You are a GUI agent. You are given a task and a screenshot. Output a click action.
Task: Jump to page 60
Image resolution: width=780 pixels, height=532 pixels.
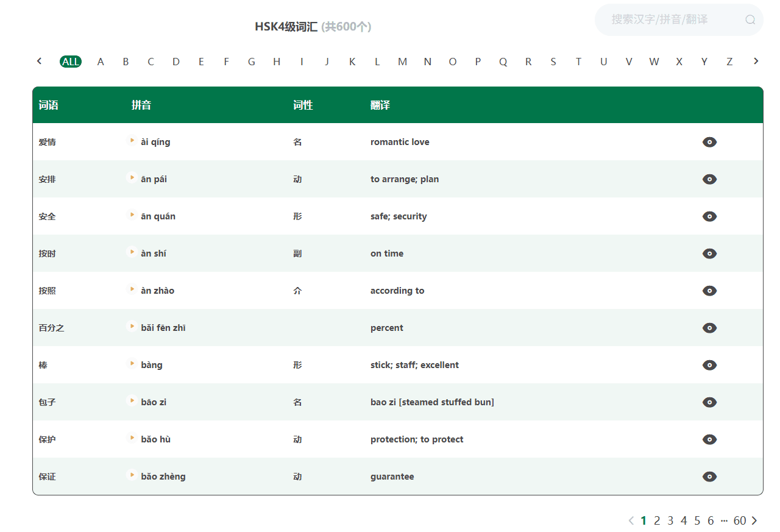pyautogui.click(x=740, y=520)
